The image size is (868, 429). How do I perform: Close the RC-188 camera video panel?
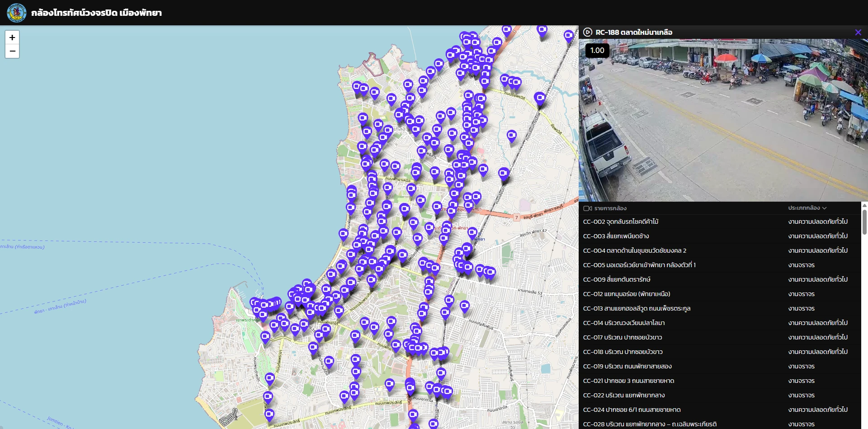pos(858,32)
